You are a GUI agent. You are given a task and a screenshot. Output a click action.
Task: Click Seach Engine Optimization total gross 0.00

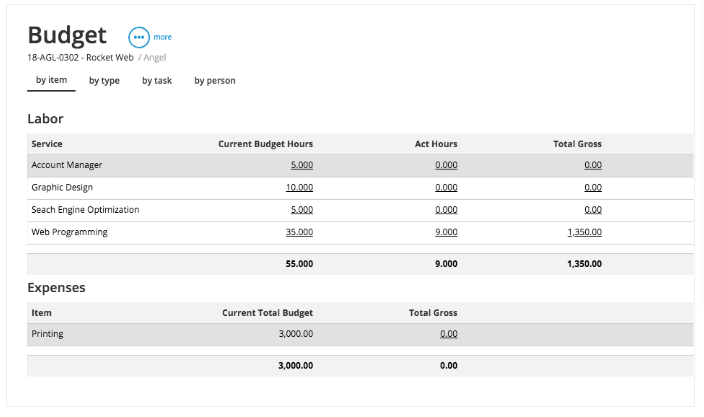(x=593, y=210)
